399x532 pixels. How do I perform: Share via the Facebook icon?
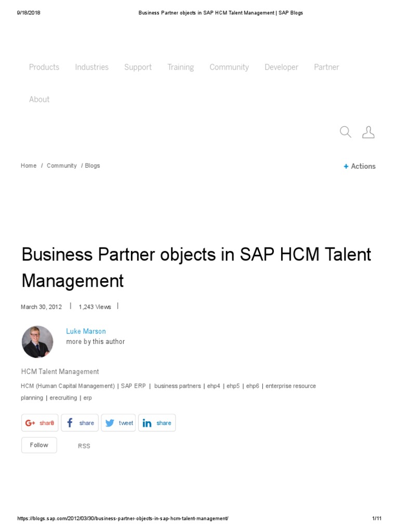tap(70, 423)
